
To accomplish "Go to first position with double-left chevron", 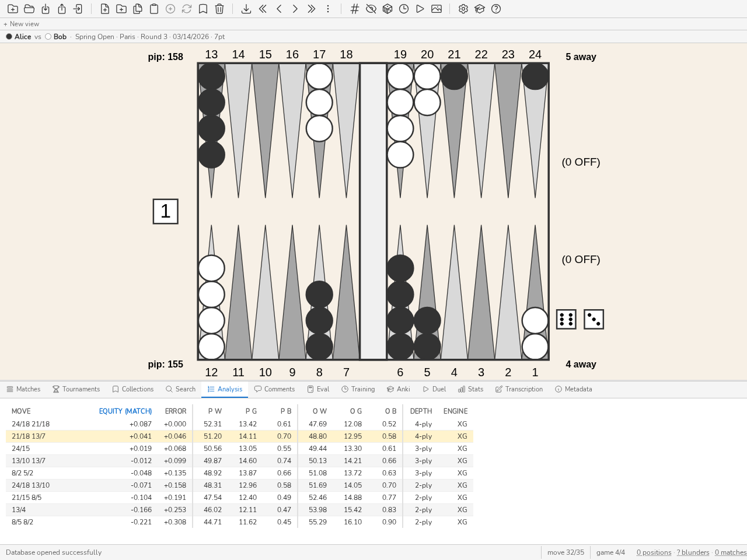I will (263, 9).
